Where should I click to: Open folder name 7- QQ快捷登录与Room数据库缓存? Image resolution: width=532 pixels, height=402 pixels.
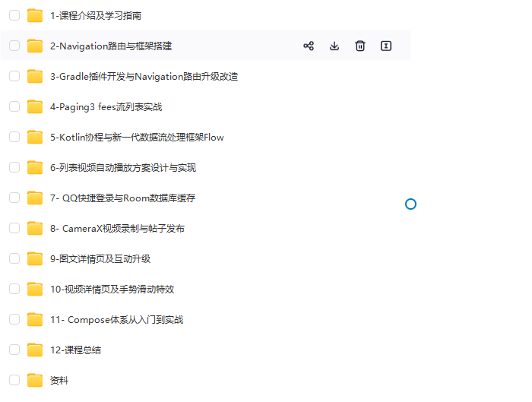[x=122, y=198]
